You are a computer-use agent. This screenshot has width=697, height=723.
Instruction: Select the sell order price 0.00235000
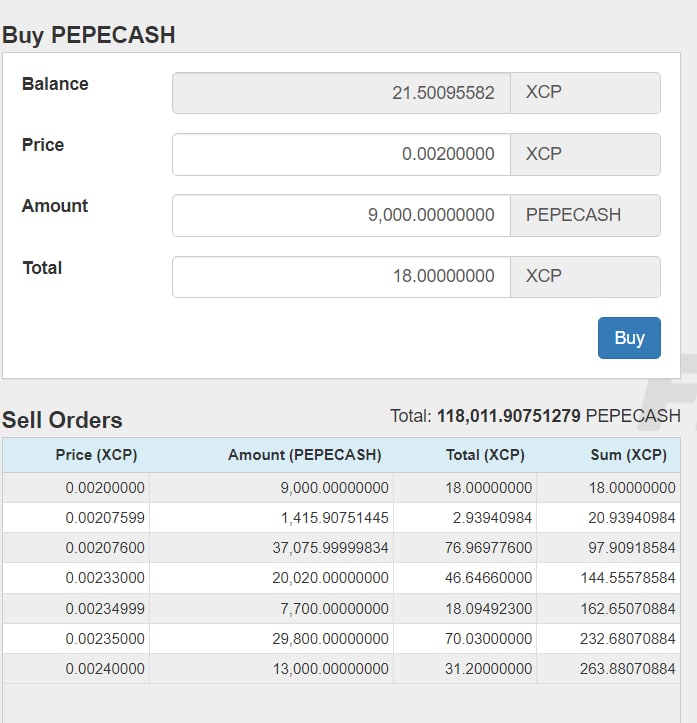(x=105, y=639)
